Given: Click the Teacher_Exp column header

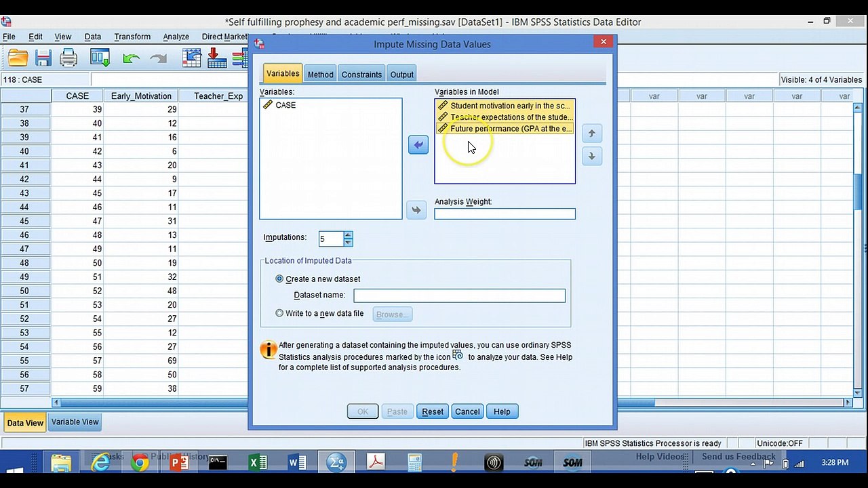Looking at the screenshot, I should (218, 96).
